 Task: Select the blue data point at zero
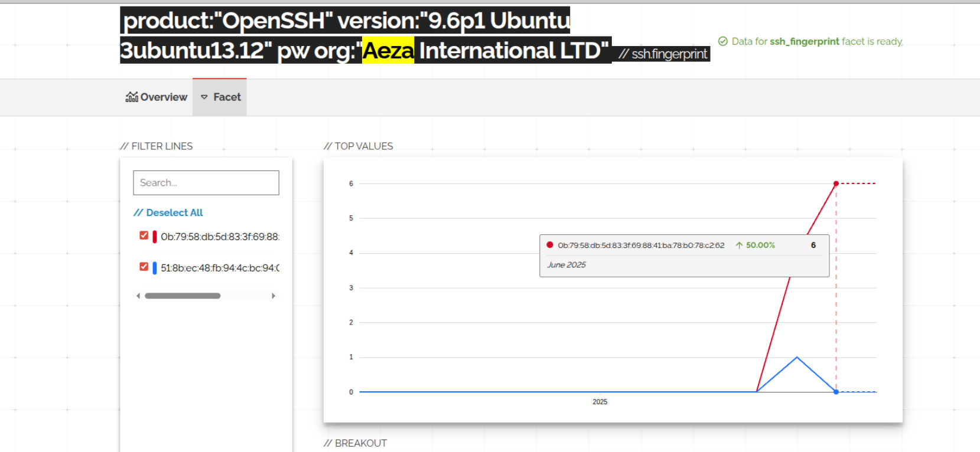click(836, 392)
